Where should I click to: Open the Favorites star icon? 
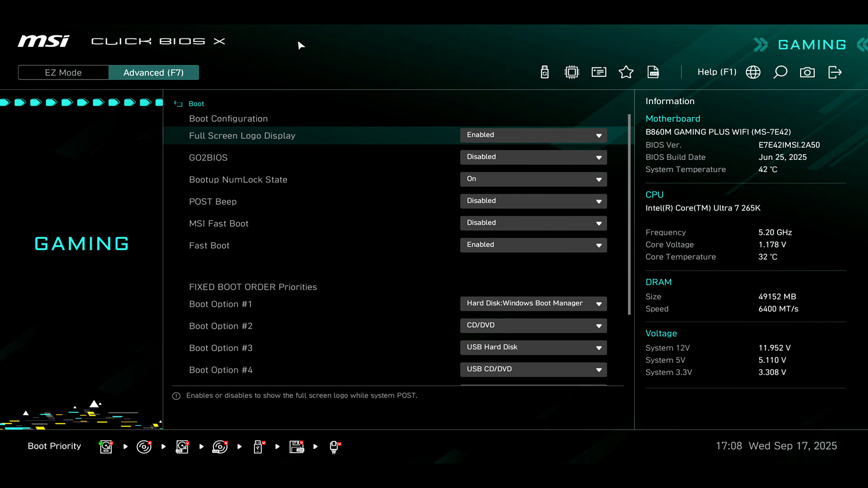pos(626,72)
